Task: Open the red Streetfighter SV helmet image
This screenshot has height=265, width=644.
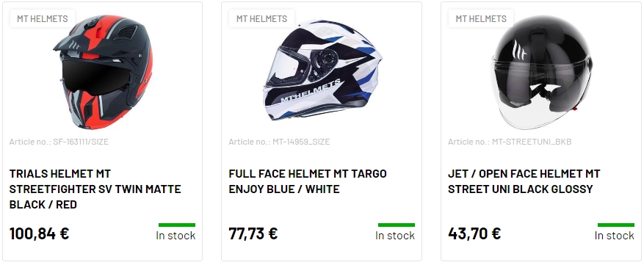Action: click(x=103, y=72)
